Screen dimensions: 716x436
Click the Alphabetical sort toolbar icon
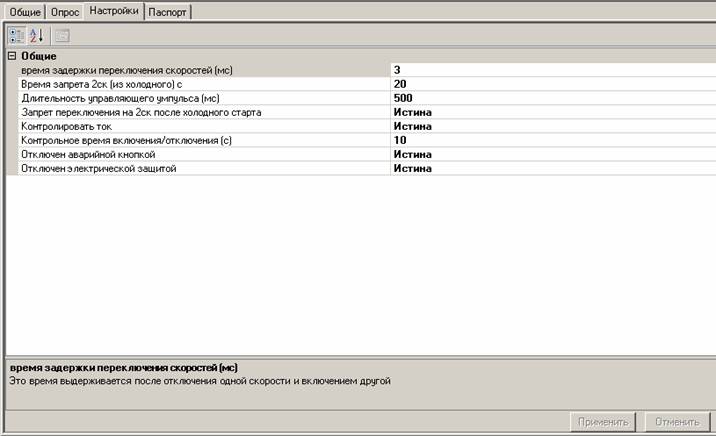(36, 35)
